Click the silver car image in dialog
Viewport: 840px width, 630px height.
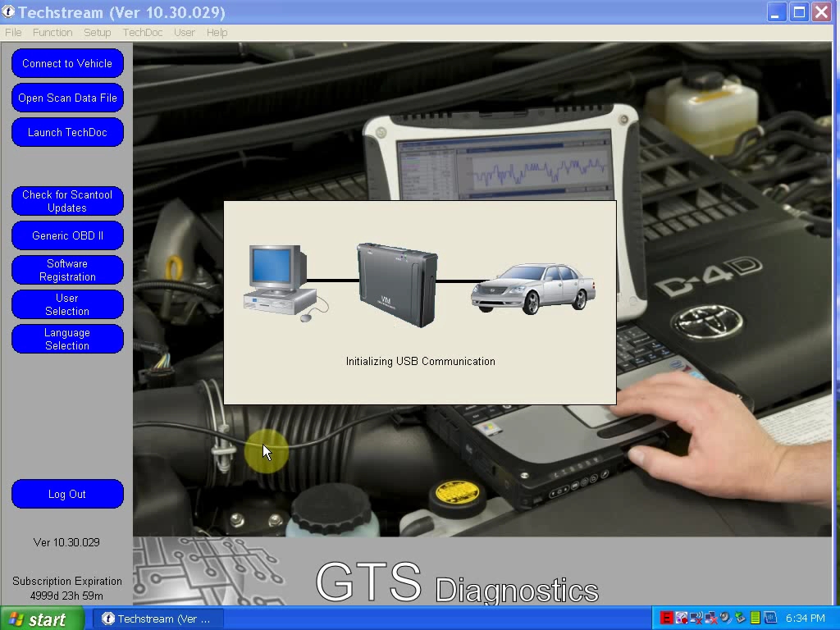pyautogui.click(x=533, y=288)
